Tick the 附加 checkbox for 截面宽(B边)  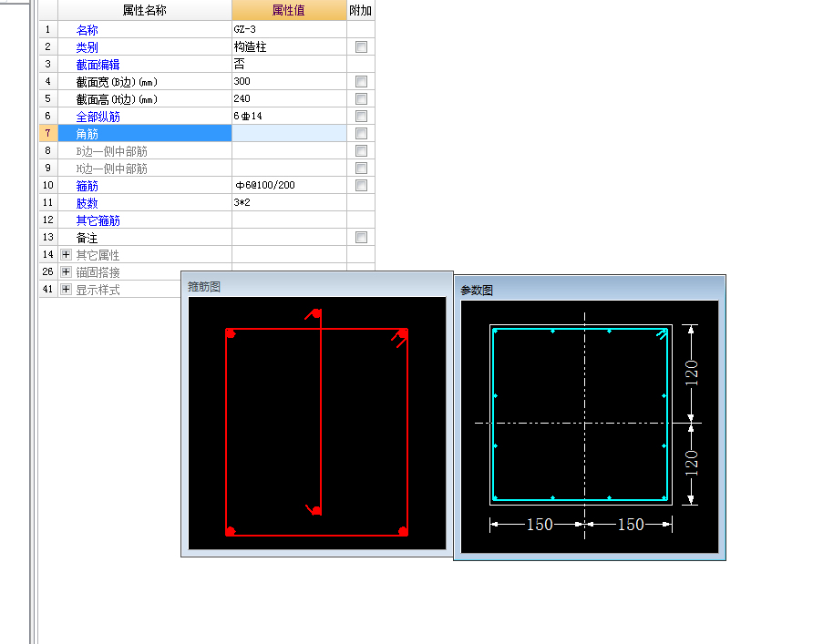362,82
